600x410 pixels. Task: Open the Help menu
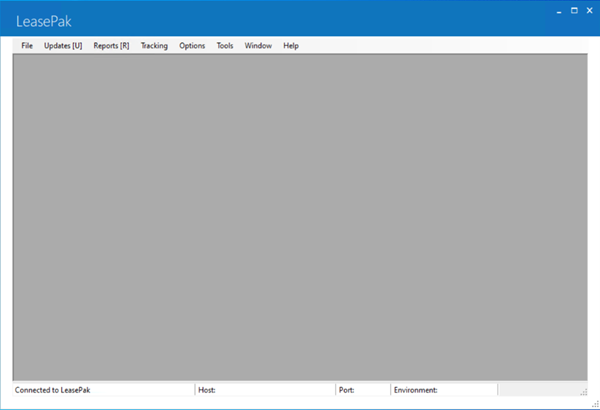[x=291, y=46]
